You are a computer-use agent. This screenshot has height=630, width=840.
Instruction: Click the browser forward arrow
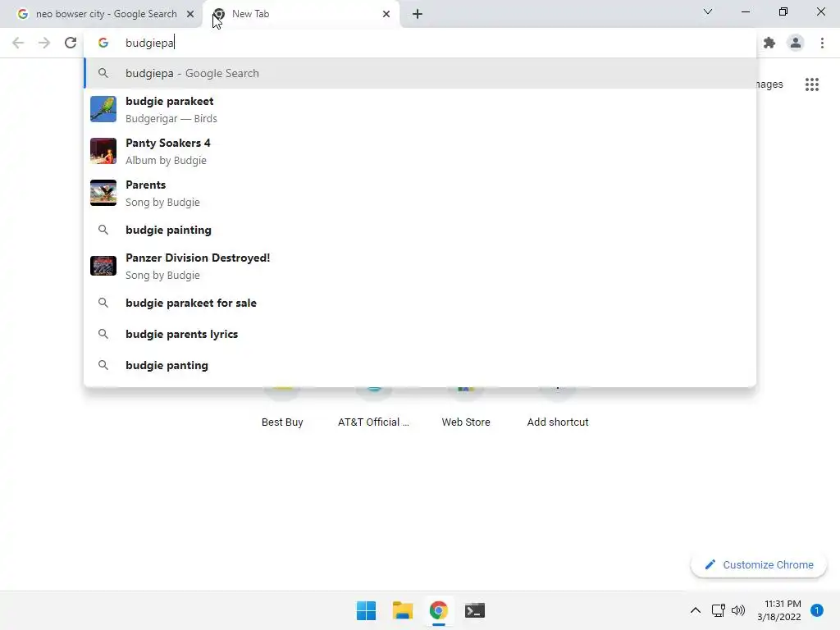click(44, 43)
